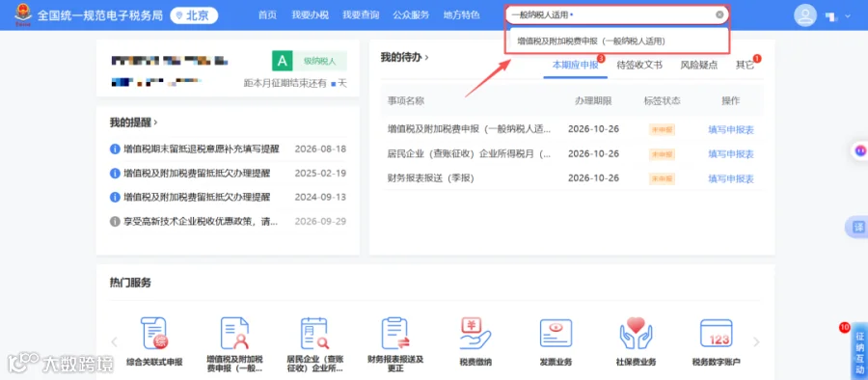Click info icon beside 2024-09-13 reminder
The height and width of the screenshot is (380, 868).
pos(115,197)
